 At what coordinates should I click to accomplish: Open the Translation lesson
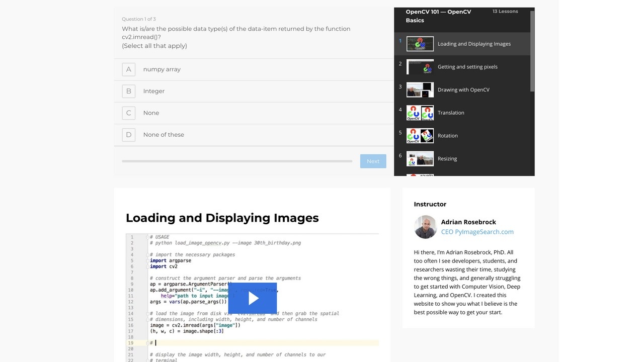click(450, 113)
